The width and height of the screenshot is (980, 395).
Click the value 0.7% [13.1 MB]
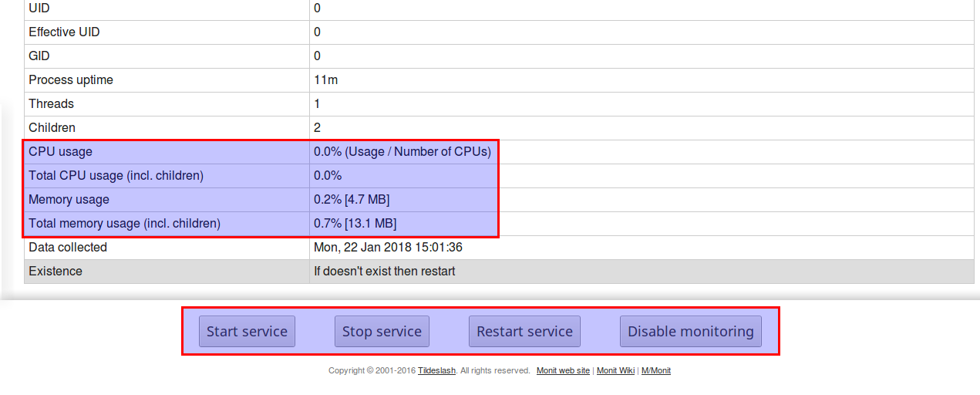tap(355, 224)
